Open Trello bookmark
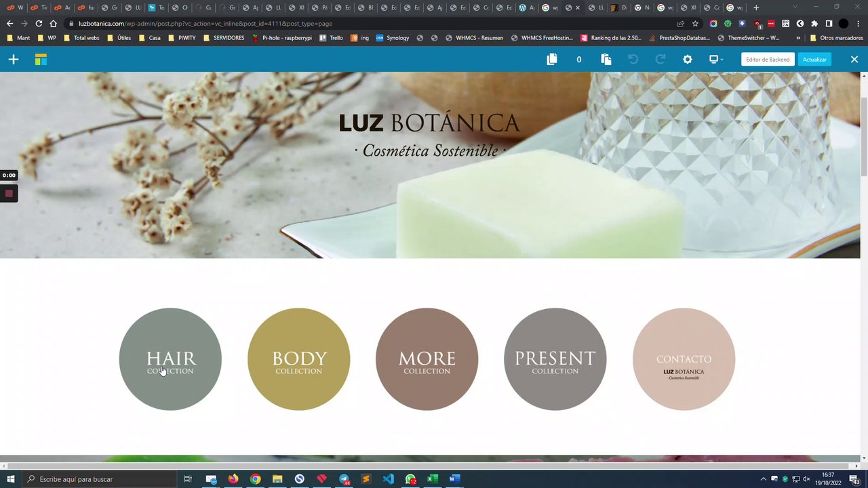Image resolution: width=868 pixels, height=488 pixels. (x=331, y=38)
